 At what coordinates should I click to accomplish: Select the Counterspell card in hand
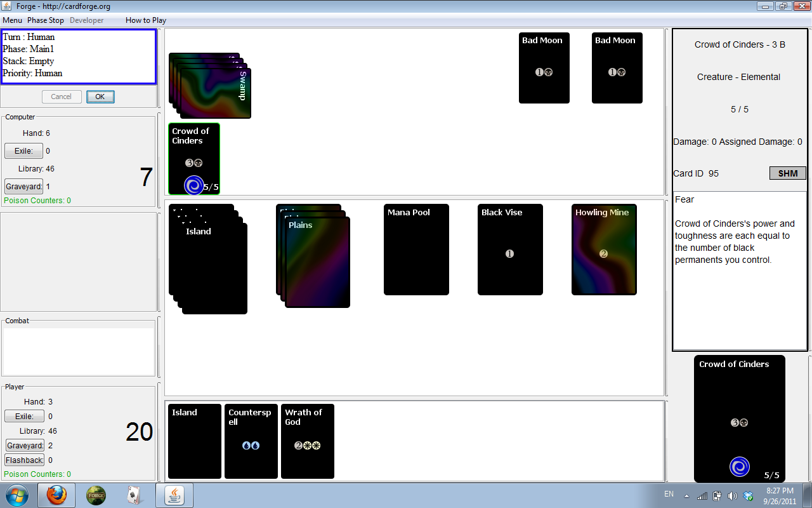tap(251, 441)
